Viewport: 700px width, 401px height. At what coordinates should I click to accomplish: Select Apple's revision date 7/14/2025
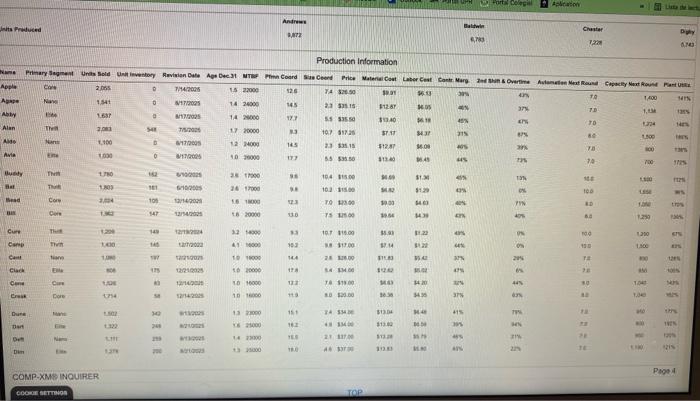pos(188,89)
